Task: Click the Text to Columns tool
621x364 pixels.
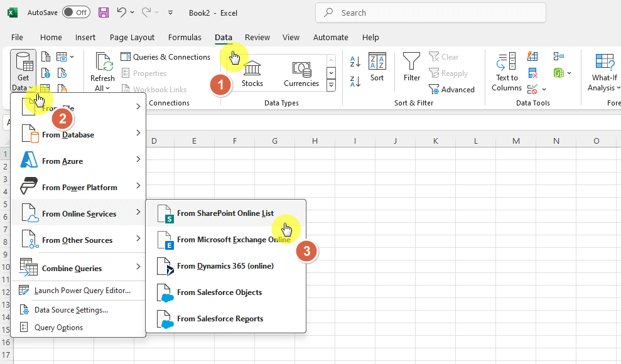Action: (x=506, y=70)
